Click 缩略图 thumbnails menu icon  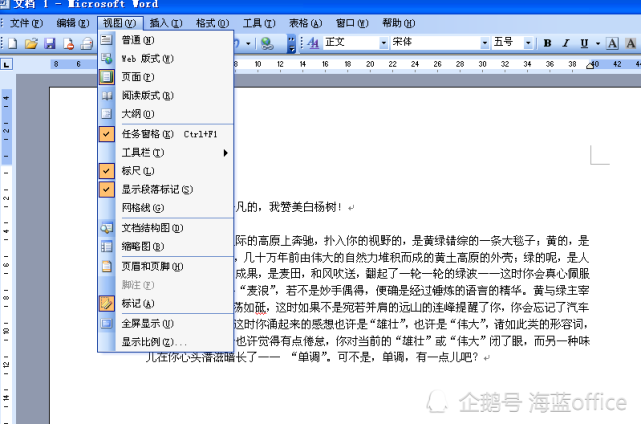(106, 246)
